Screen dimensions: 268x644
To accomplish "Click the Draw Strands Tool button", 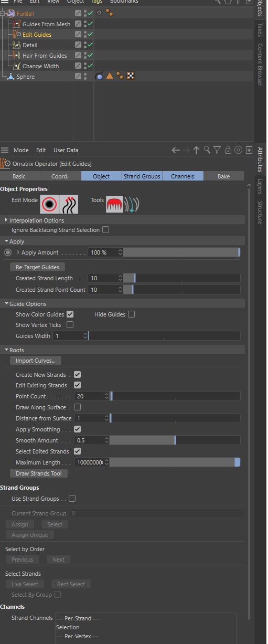I will point(39,473).
